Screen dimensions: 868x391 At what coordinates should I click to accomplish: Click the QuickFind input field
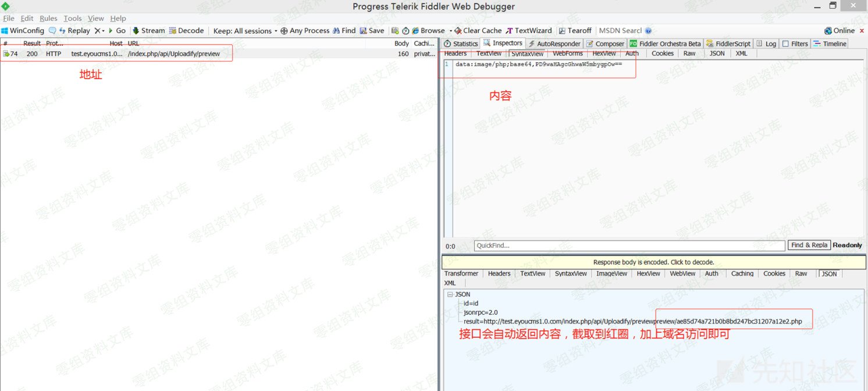tap(629, 246)
